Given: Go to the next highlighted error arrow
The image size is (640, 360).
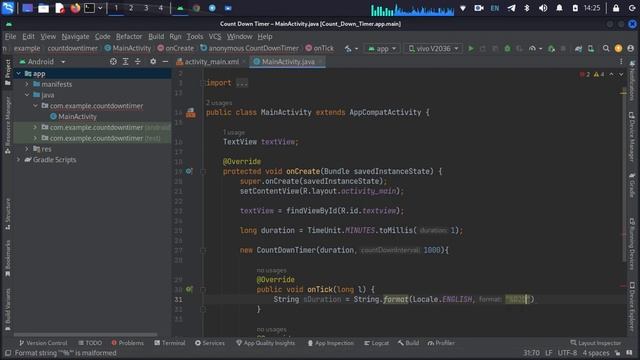Looking at the screenshot, I should coord(621,74).
